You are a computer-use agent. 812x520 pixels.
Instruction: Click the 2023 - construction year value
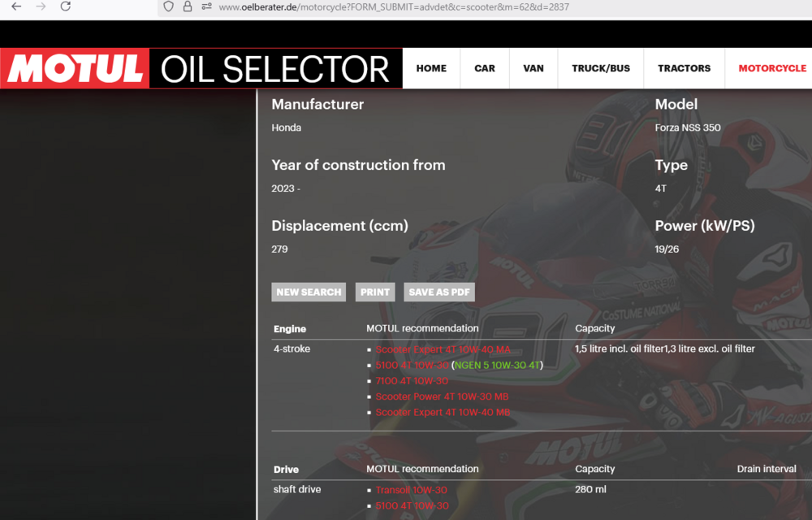click(286, 188)
